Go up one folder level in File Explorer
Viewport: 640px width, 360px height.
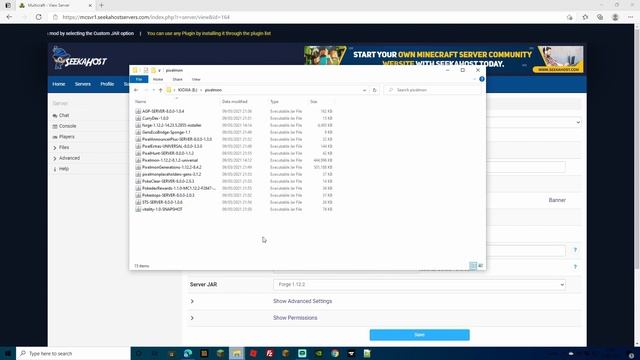160,90
